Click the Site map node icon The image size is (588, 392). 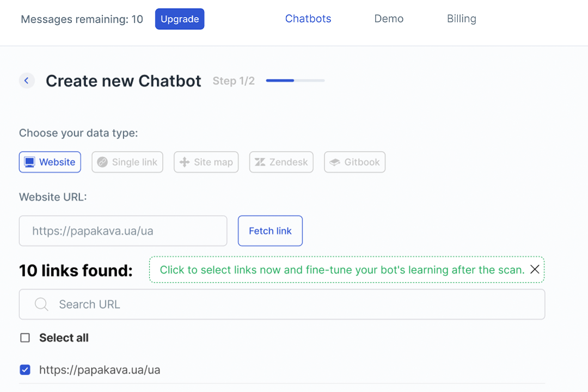point(184,162)
